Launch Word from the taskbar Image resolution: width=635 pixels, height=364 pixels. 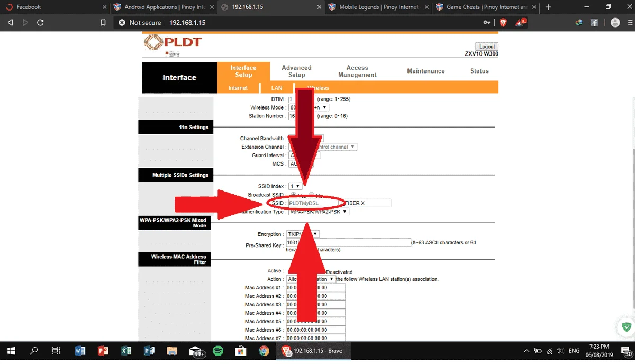click(x=80, y=350)
